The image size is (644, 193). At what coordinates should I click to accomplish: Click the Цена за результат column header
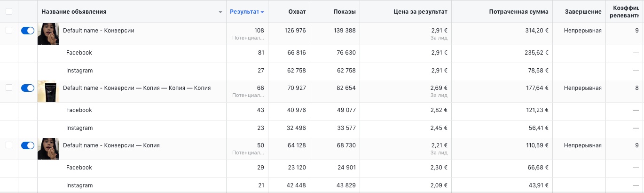[x=420, y=11]
